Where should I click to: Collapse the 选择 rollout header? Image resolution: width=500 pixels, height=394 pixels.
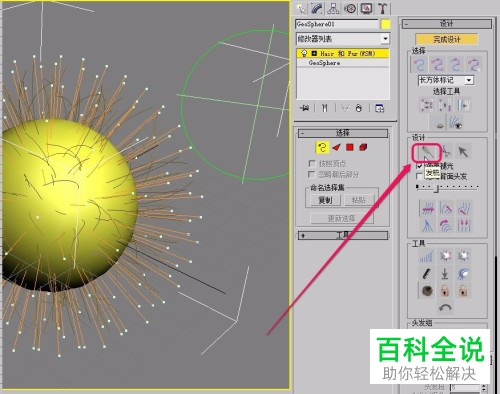pos(343,133)
